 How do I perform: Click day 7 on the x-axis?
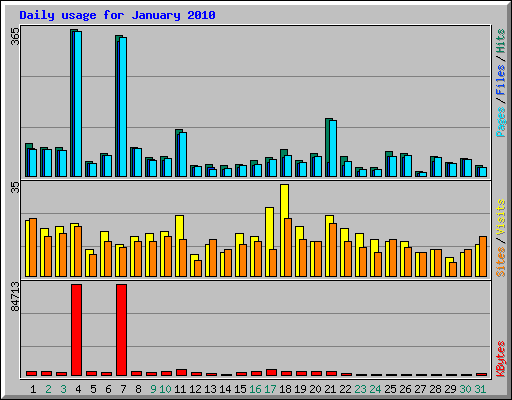(x=123, y=389)
